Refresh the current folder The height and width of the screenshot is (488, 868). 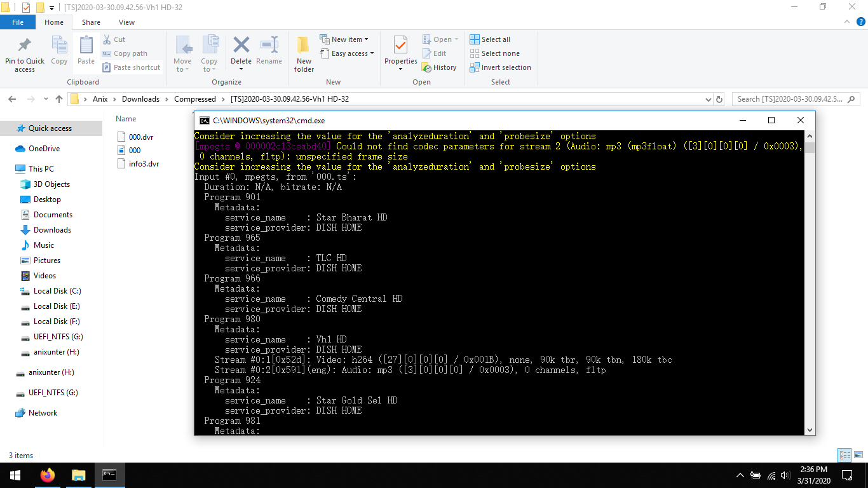tap(719, 99)
